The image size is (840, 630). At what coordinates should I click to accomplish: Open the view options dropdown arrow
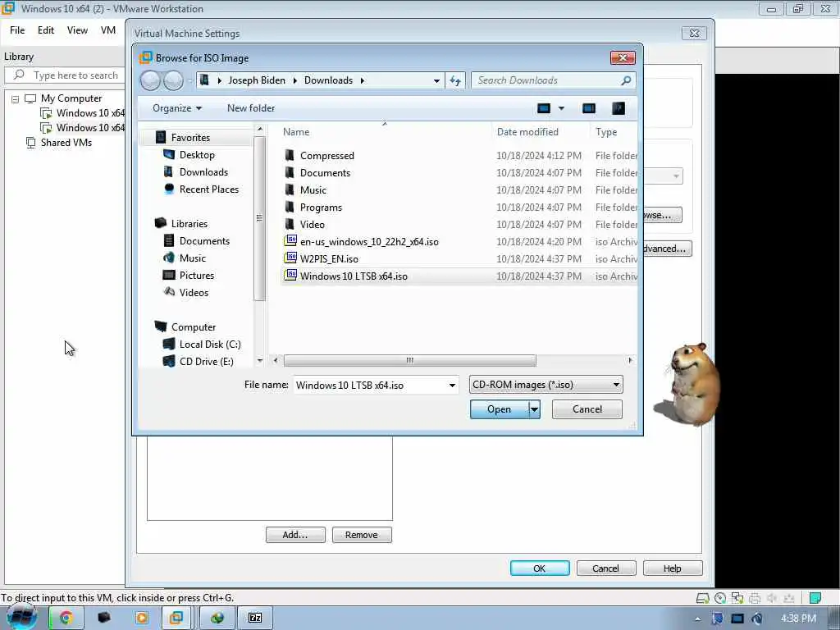click(x=561, y=108)
